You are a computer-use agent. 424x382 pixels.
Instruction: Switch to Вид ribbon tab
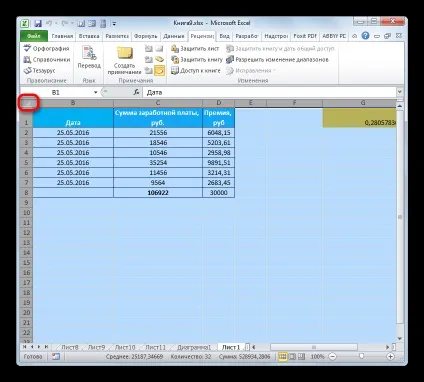tap(224, 36)
